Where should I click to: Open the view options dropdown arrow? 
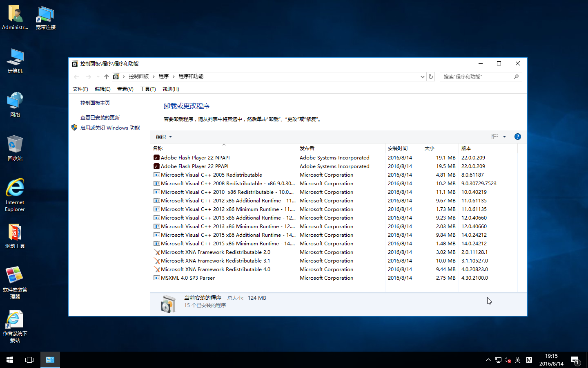pos(504,137)
